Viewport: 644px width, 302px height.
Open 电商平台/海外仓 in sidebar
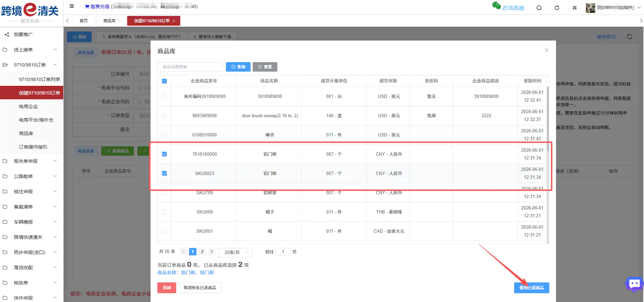[36, 120]
